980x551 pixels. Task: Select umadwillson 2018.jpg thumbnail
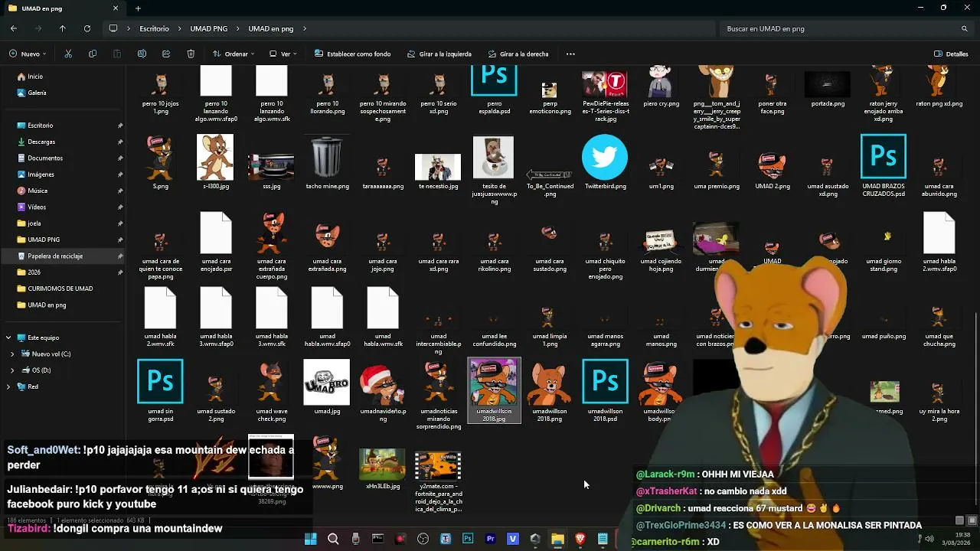coord(494,390)
